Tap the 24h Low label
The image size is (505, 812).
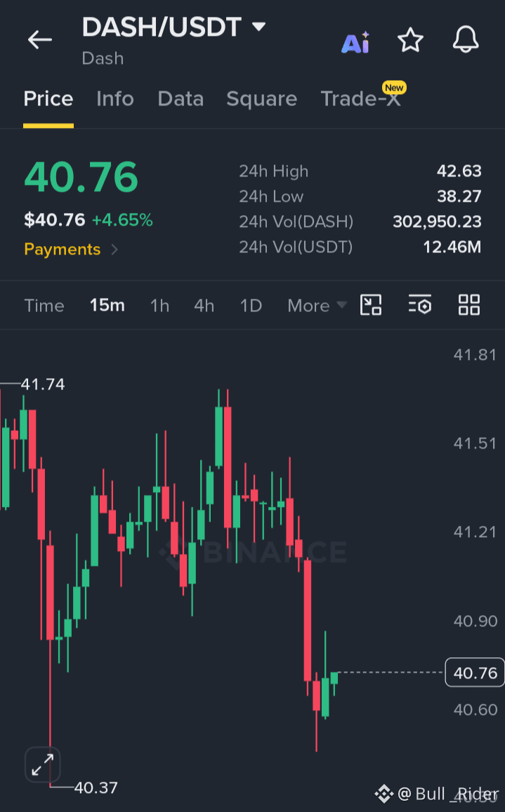click(x=271, y=196)
